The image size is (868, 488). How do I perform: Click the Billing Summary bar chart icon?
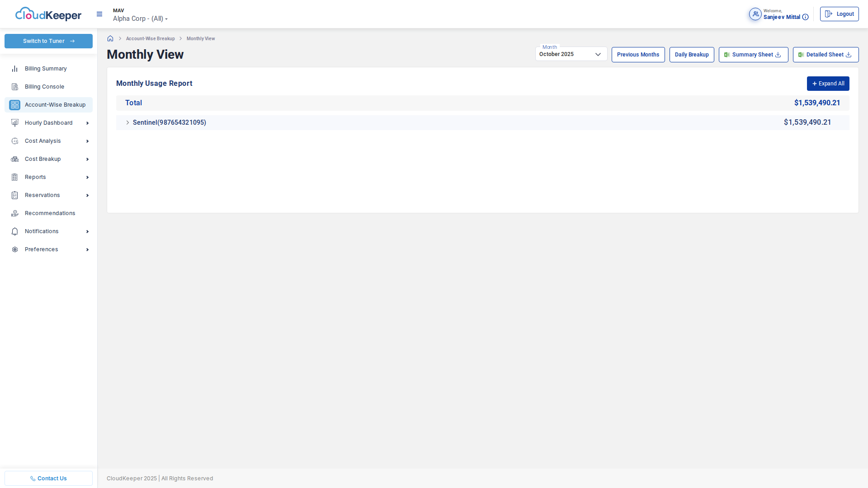click(15, 69)
